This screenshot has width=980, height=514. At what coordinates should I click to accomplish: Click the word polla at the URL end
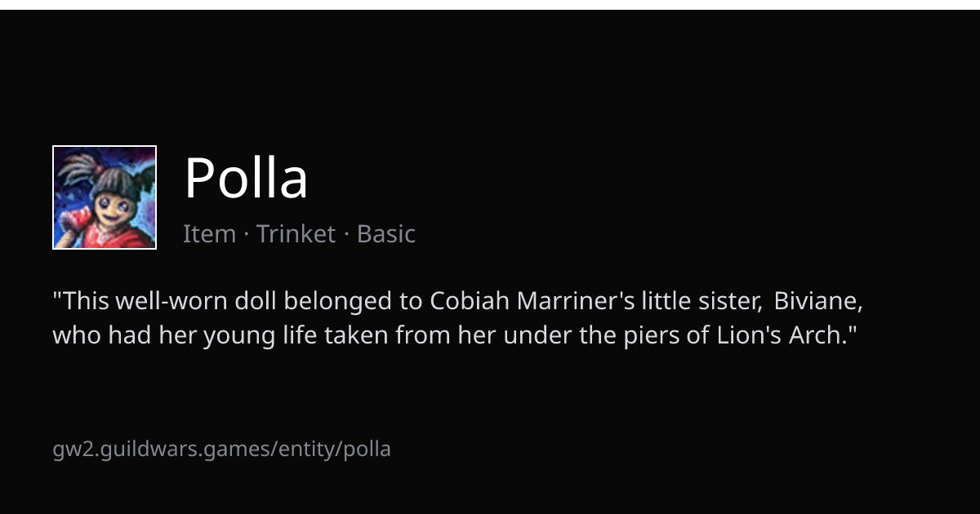click(x=367, y=449)
